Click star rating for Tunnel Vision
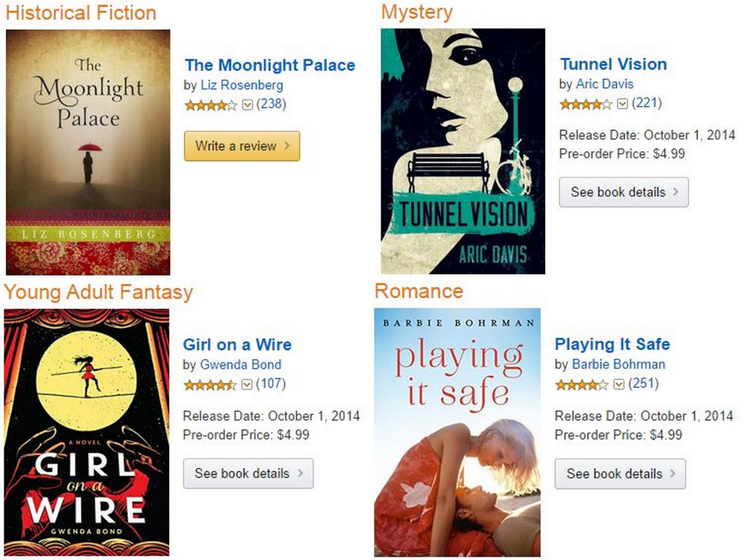The image size is (747, 560). point(586,104)
